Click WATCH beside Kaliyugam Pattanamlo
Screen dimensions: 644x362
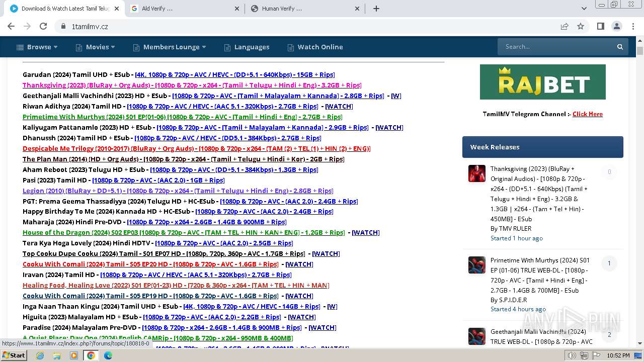tap(389, 127)
